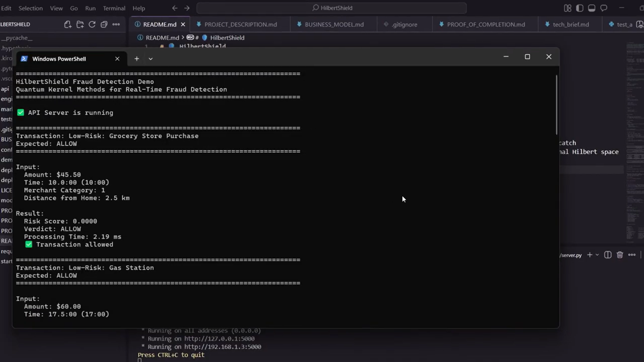This screenshot has width=644, height=362.
Task: Open the Terminal menu
Action: click(x=114, y=8)
